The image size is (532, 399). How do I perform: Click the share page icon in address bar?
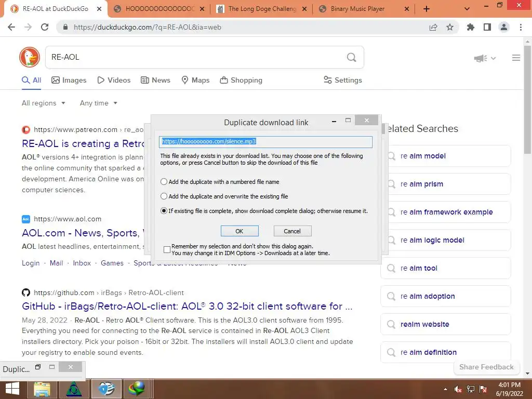(433, 27)
